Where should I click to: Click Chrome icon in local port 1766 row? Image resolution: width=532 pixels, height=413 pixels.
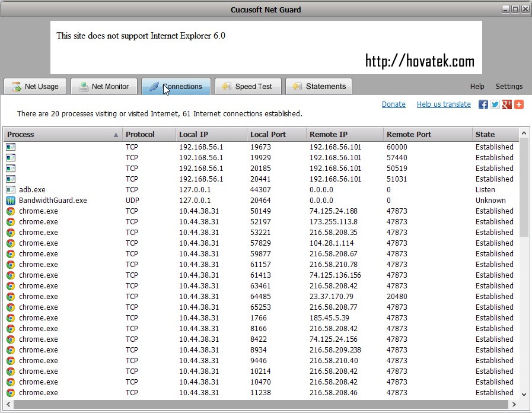click(11, 318)
